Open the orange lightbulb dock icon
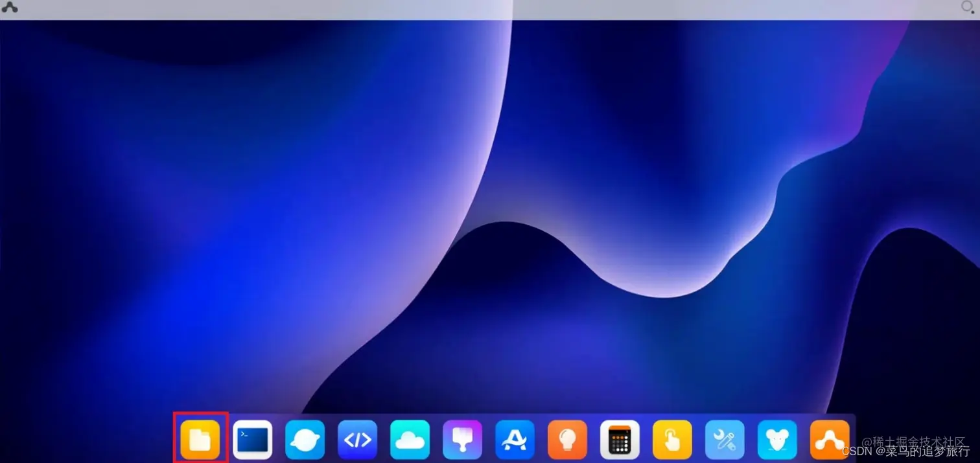Viewport: 980px width, 463px height. click(x=568, y=440)
